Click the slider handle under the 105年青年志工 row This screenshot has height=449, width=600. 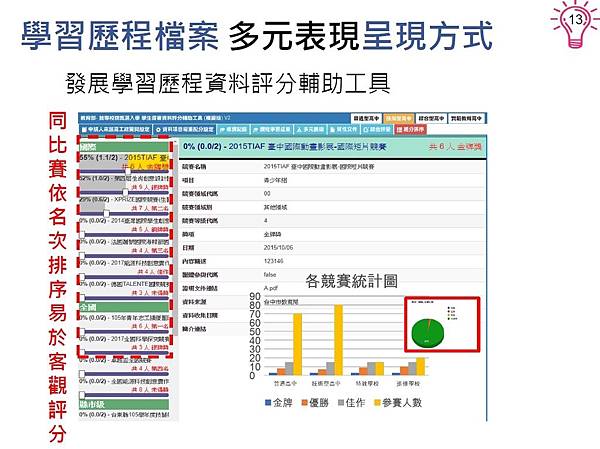click(x=82, y=331)
